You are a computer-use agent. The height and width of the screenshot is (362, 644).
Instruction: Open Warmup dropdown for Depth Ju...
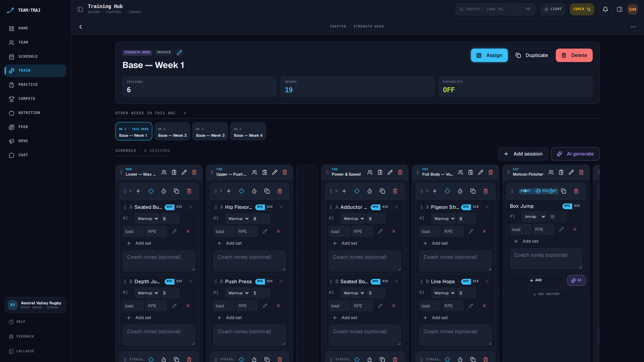147,293
